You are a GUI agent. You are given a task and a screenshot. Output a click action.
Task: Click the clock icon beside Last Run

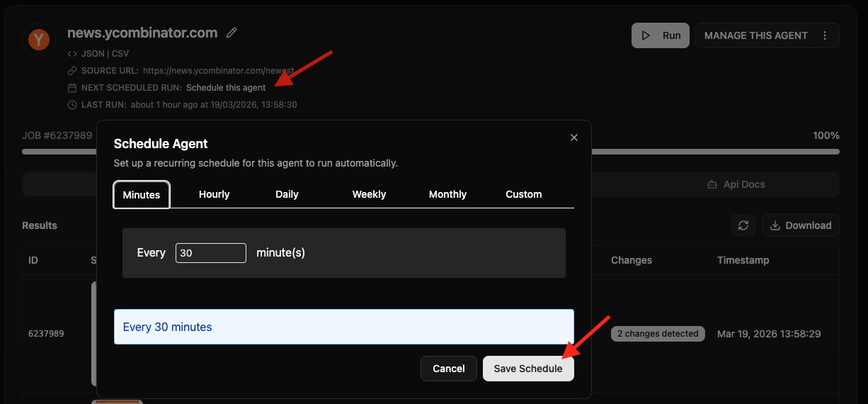click(72, 105)
